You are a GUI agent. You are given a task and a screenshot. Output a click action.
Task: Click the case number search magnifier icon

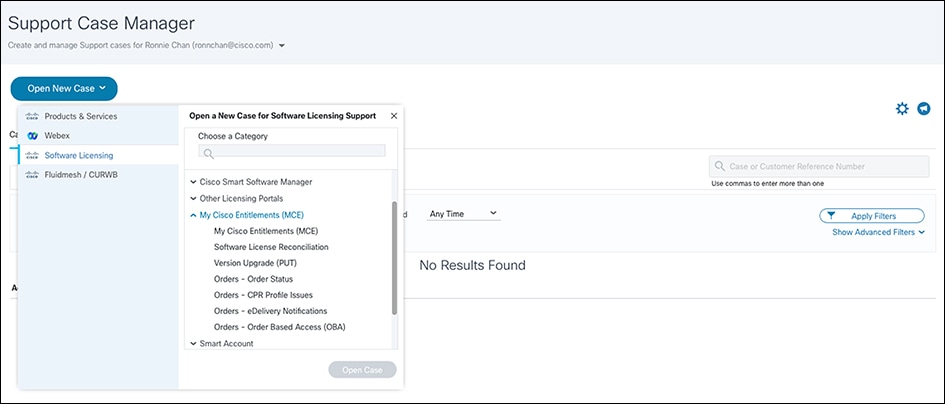[720, 166]
